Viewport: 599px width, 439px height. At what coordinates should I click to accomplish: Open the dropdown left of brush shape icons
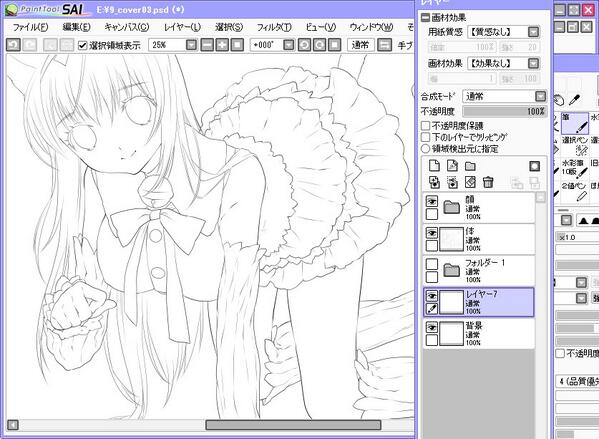[x=566, y=220]
